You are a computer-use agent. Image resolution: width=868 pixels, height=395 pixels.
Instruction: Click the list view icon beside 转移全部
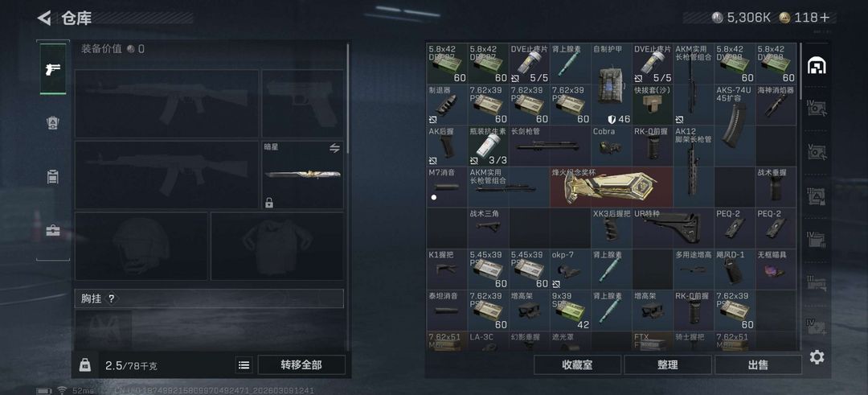tap(244, 365)
